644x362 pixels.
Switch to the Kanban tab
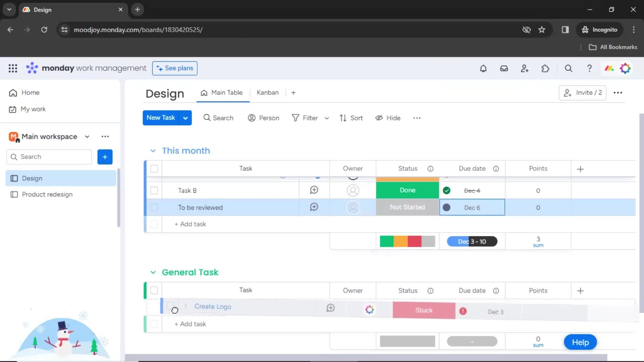click(268, 93)
